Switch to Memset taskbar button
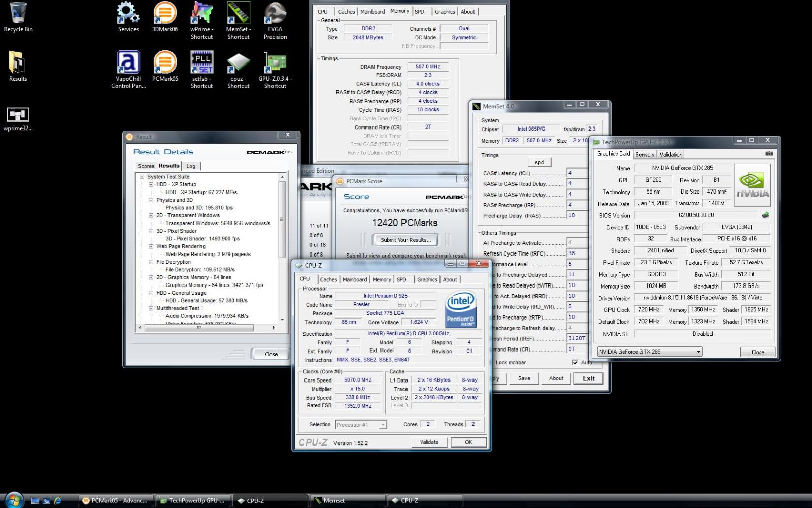 pyautogui.click(x=348, y=500)
